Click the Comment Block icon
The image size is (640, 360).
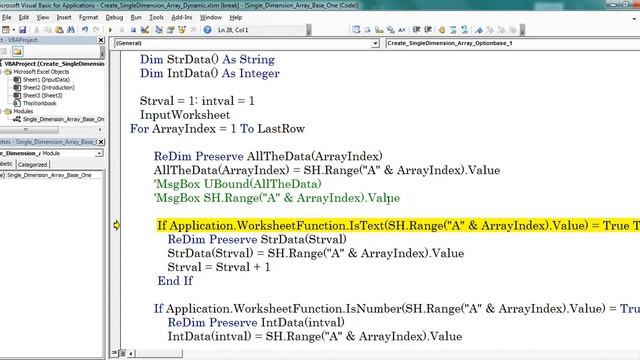pyautogui.click(x=453, y=30)
